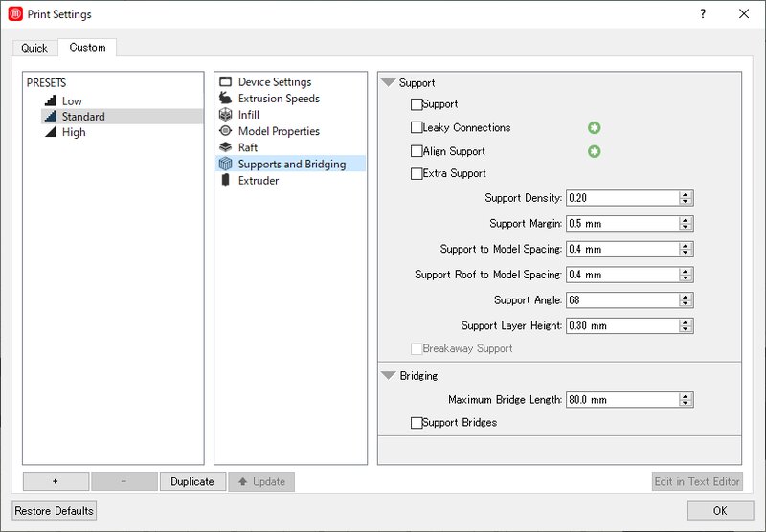Click the Update button

coord(261,481)
